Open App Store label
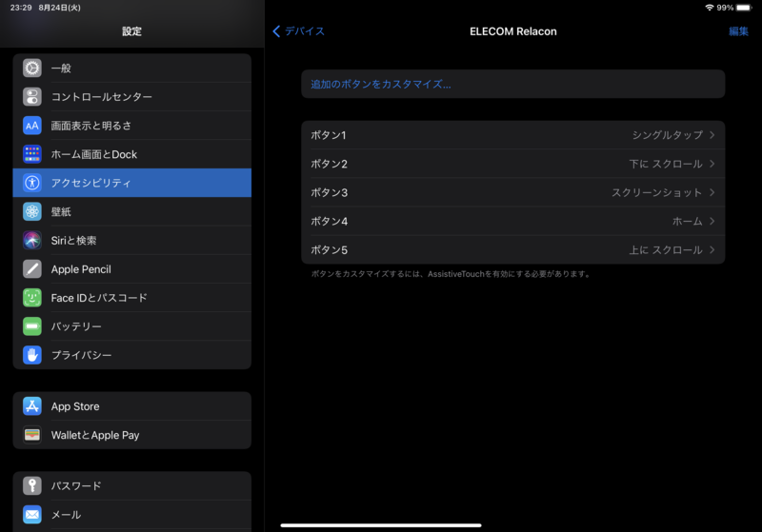The width and height of the screenshot is (762, 532). [75, 406]
